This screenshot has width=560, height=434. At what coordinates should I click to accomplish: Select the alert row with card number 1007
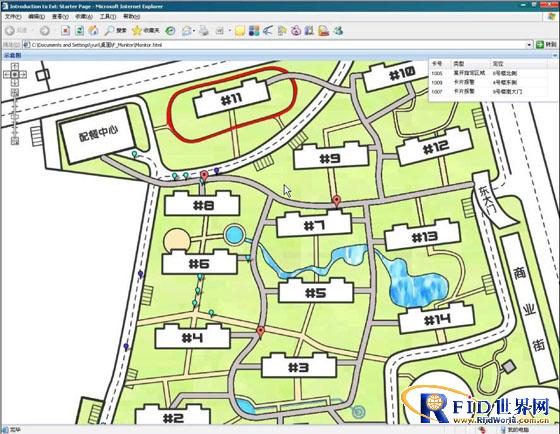coord(488,91)
